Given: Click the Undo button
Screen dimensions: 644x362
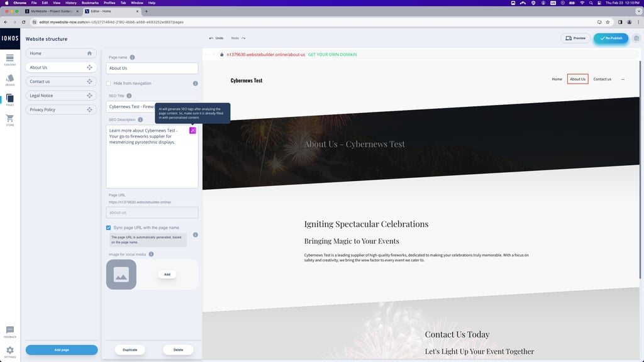Looking at the screenshot, I should (x=216, y=38).
